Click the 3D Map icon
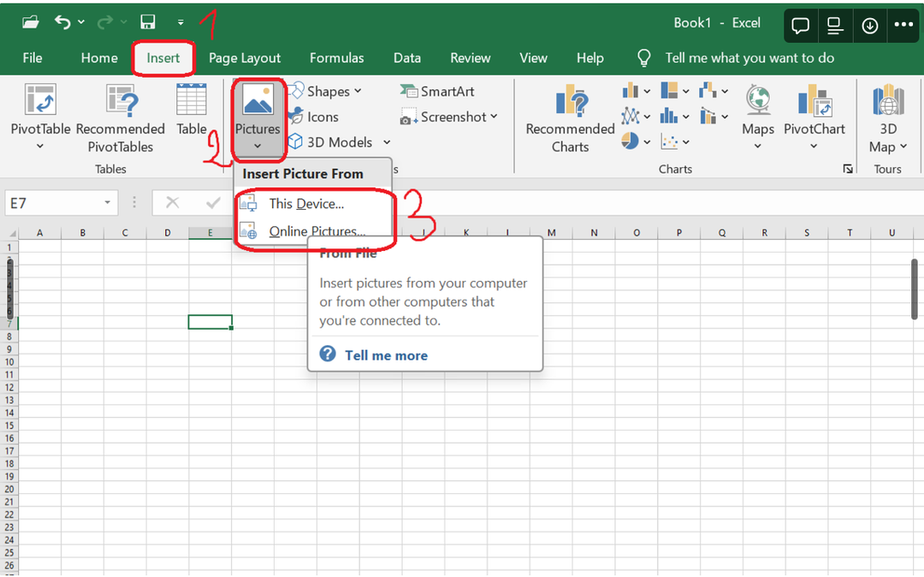924x577 pixels. [x=888, y=101]
